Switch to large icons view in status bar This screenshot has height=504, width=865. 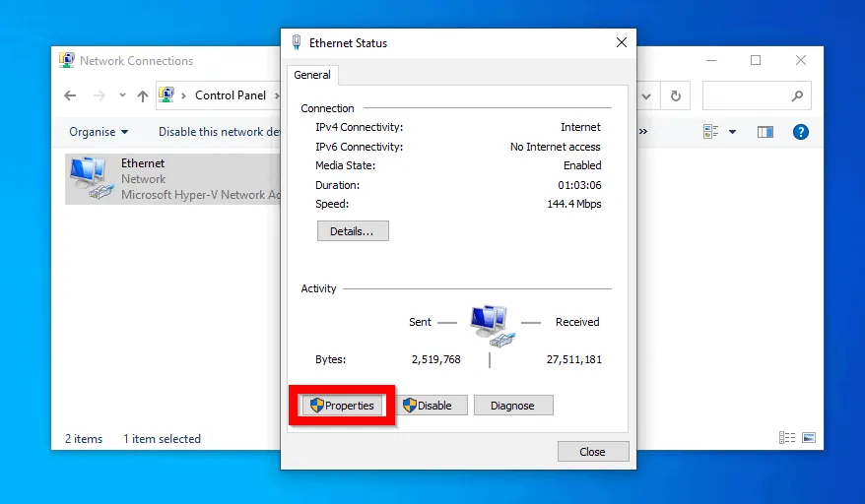click(808, 438)
